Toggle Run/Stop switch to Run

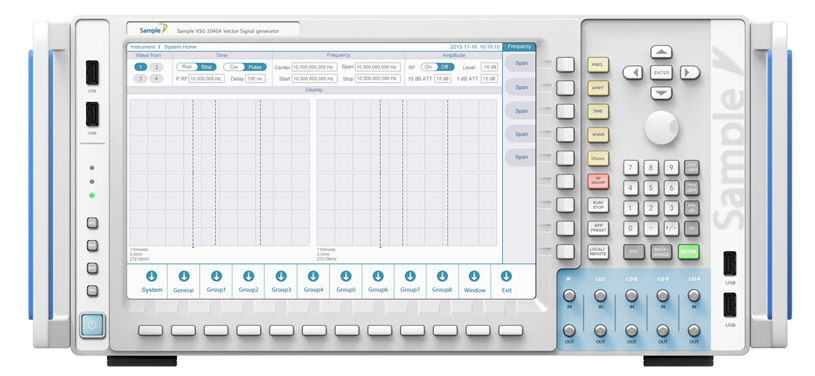[x=187, y=67]
